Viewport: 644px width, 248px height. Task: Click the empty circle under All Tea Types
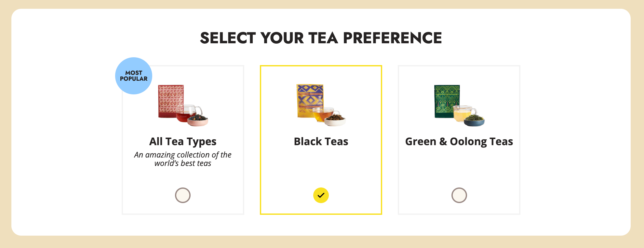pos(182,195)
